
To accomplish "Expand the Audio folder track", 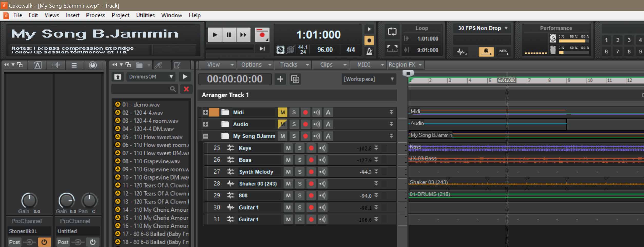I will (205, 124).
